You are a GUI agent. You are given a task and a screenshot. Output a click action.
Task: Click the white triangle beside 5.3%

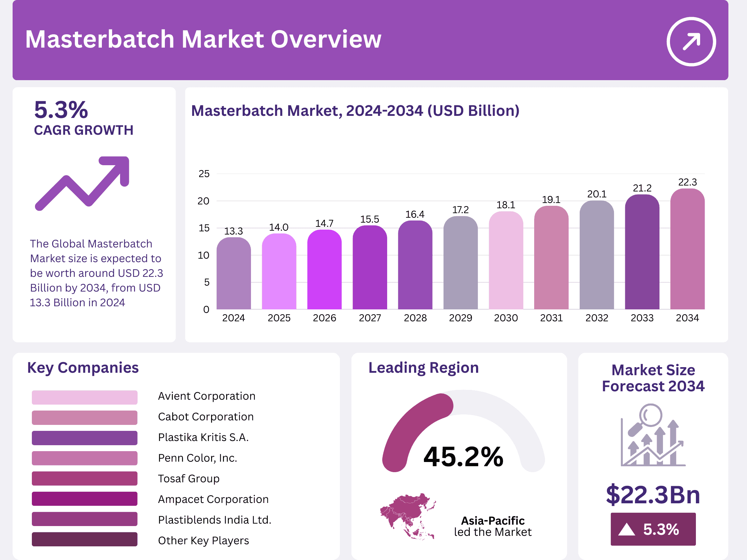pyautogui.click(x=627, y=529)
